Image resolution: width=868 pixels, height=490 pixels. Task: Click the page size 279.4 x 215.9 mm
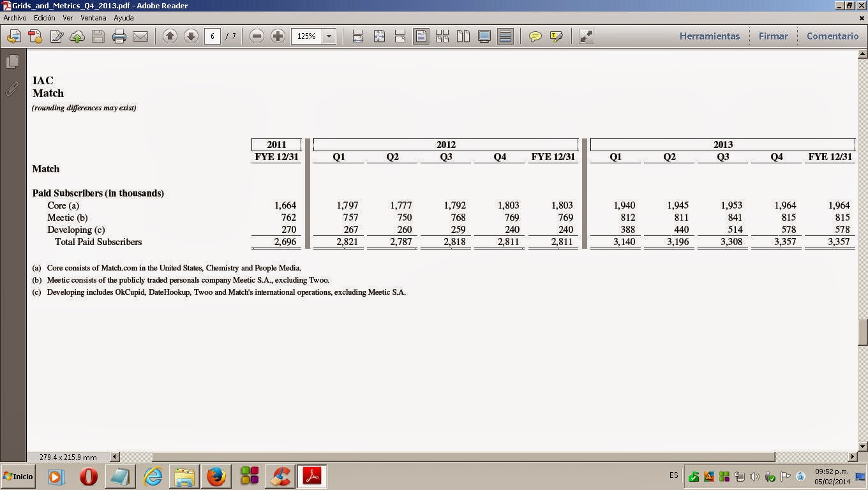(x=68, y=457)
